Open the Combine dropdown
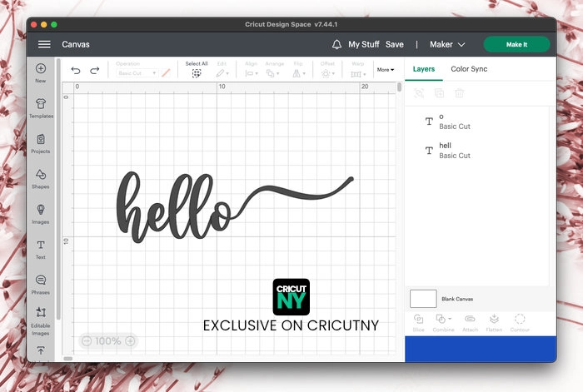 (x=444, y=323)
